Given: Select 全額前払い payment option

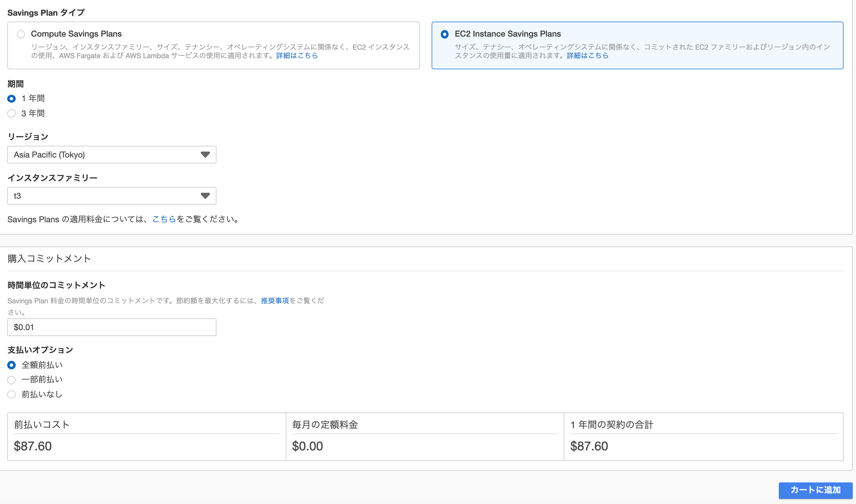Looking at the screenshot, I should [11, 365].
